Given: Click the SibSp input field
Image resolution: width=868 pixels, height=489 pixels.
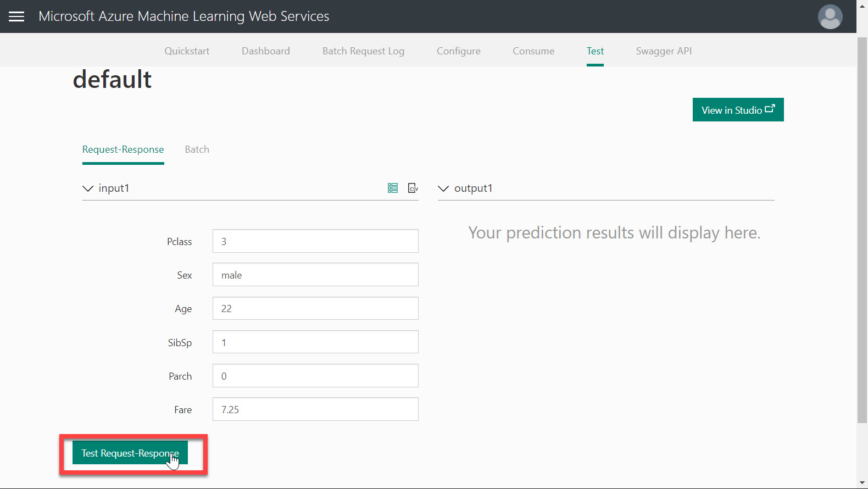Looking at the screenshot, I should (x=315, y=342).
